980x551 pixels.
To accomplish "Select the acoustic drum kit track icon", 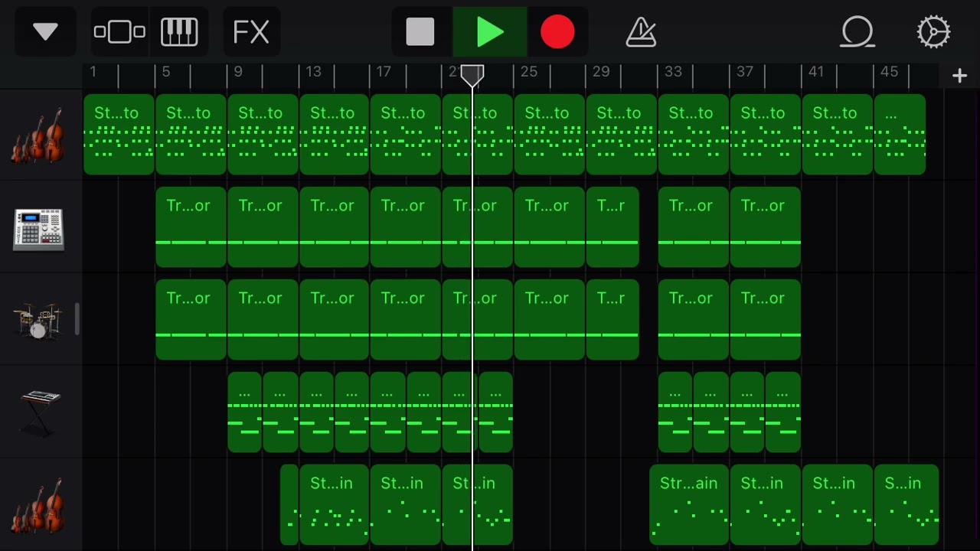I will click(x=38, y=320).
